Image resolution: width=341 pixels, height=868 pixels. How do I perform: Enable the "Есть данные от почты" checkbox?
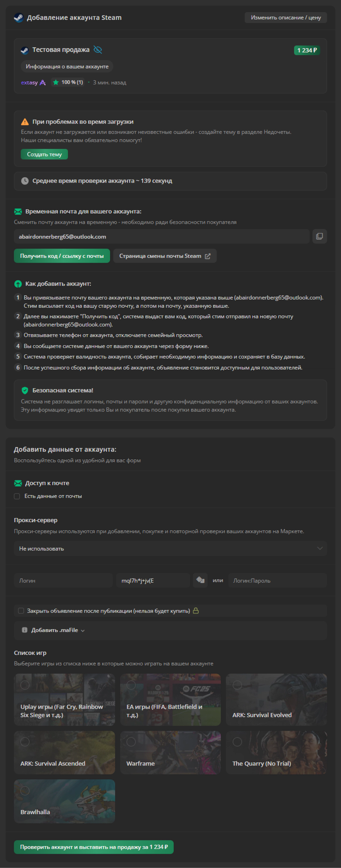[x=17, y=496]
